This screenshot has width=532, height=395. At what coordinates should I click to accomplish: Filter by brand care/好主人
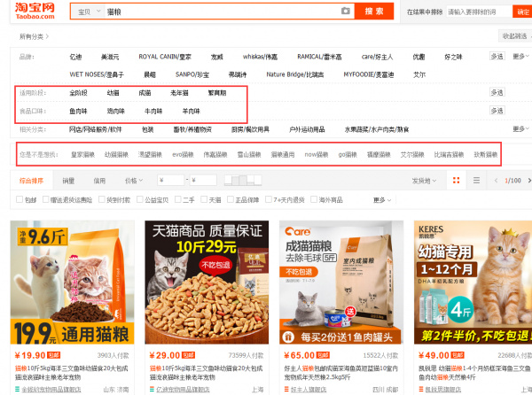coord(377,57)
